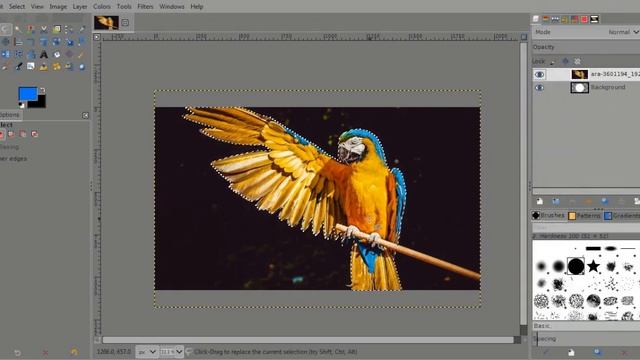This screenshot has width=640, height=360.
Task: Set selection mode to Subtract
Action: [23, 134]
